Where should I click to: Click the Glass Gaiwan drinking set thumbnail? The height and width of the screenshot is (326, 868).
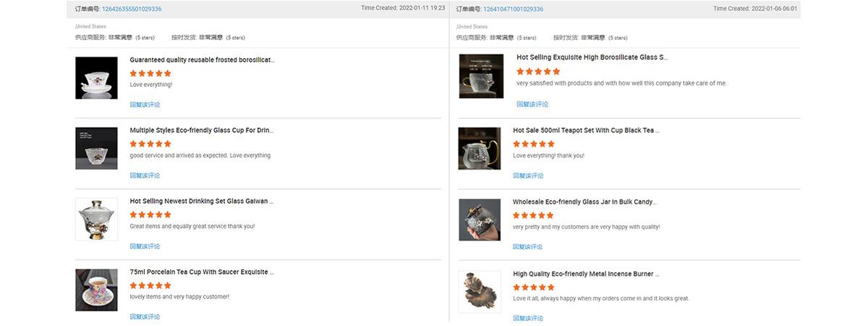pos(96,219)
